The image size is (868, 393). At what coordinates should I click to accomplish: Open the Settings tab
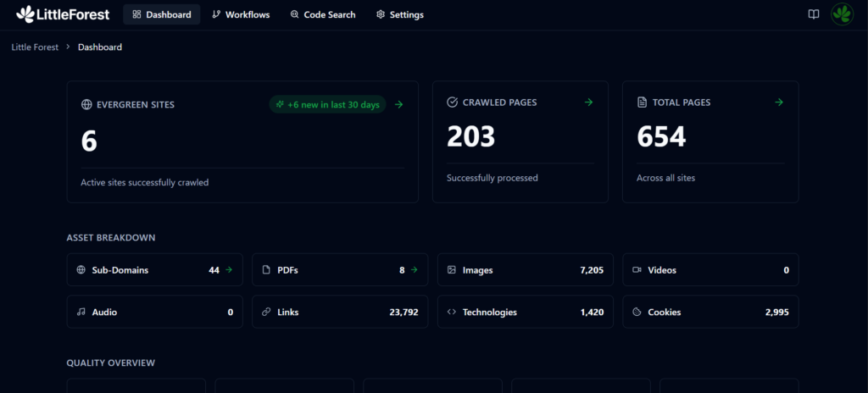(x=400, y=14)
